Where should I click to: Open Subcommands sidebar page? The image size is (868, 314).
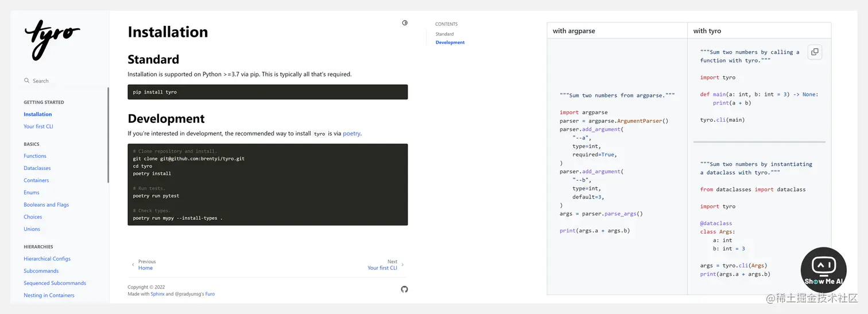(x=41, y=271)
